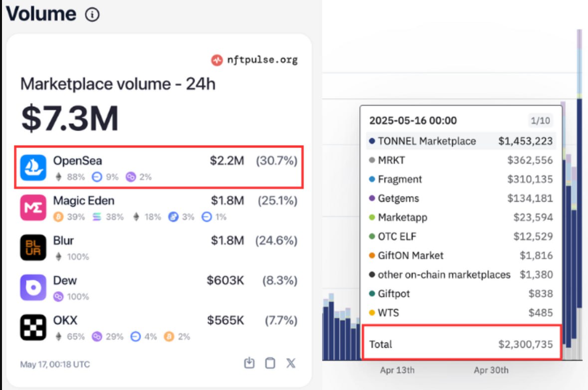Click OKX's $565K volume value
Image resolution: width=588 pixels, height=390 pixels.
pos(225,320)
